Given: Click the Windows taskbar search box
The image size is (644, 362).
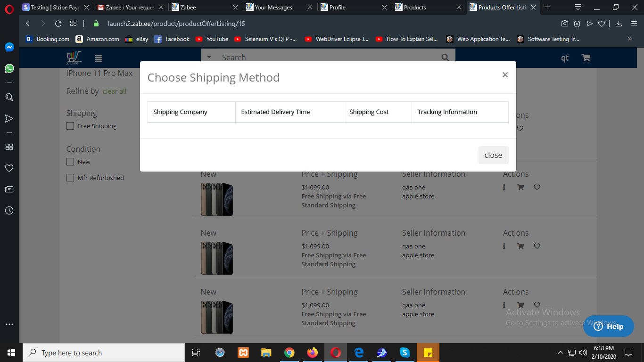Looking at the screenshot, I should pos(104,352).
